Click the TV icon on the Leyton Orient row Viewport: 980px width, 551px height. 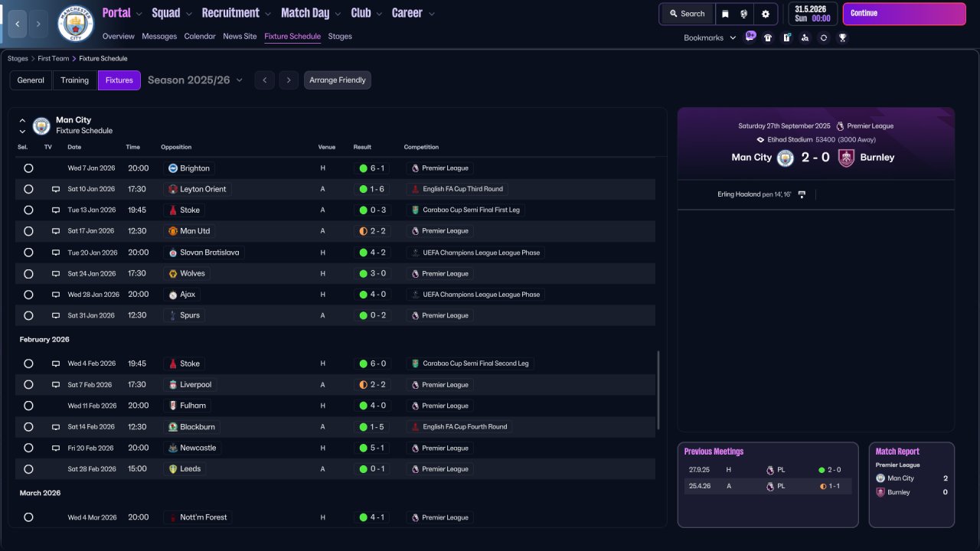coord(56,189)
